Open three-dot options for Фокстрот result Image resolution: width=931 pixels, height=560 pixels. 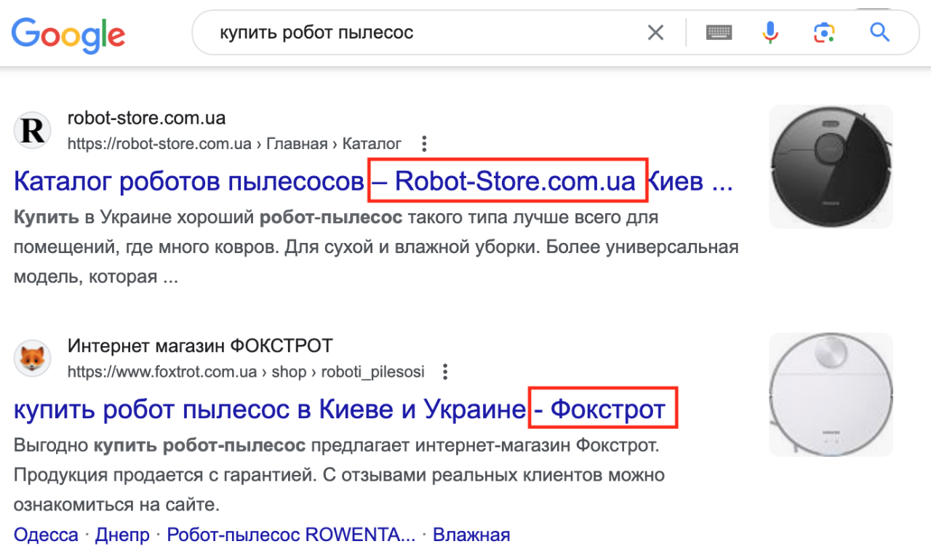(x=444, y=372)
